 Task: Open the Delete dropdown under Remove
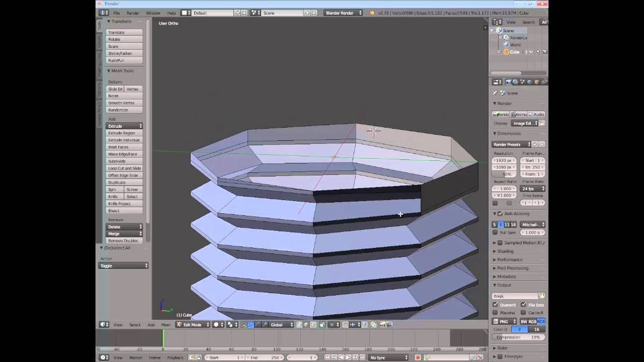click(x=125, y=227)
